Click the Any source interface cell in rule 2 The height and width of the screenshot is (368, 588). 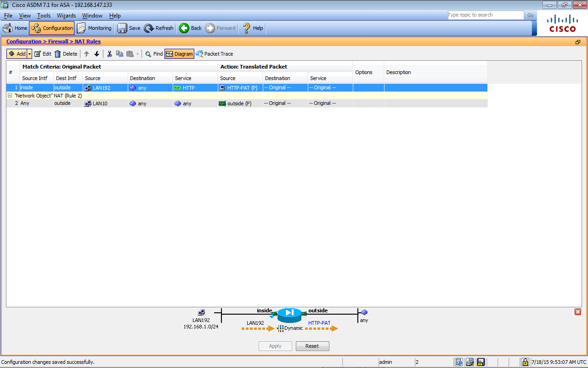pos(37,103)
